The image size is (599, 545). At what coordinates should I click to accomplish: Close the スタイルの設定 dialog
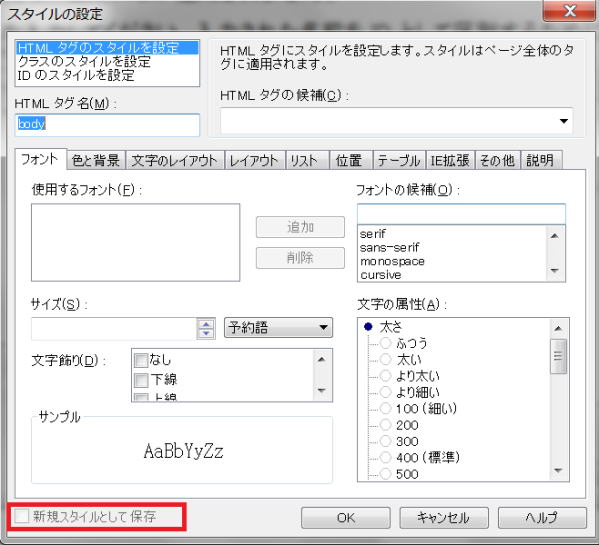pyautogui.click(x=570, y=10)
